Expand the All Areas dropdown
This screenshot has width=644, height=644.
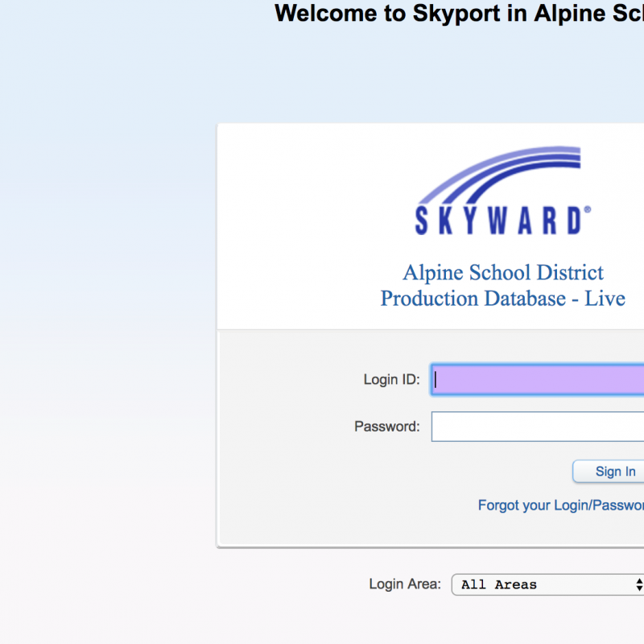click(x=547, y=584)
